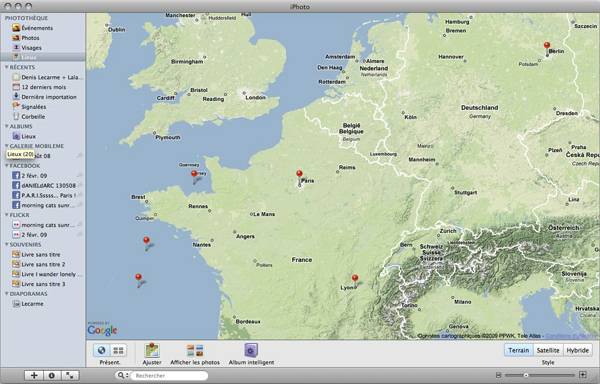Collapse the FACEBOOK section triangle
This screenshot has width=600, height=384.
click(7, 166)
